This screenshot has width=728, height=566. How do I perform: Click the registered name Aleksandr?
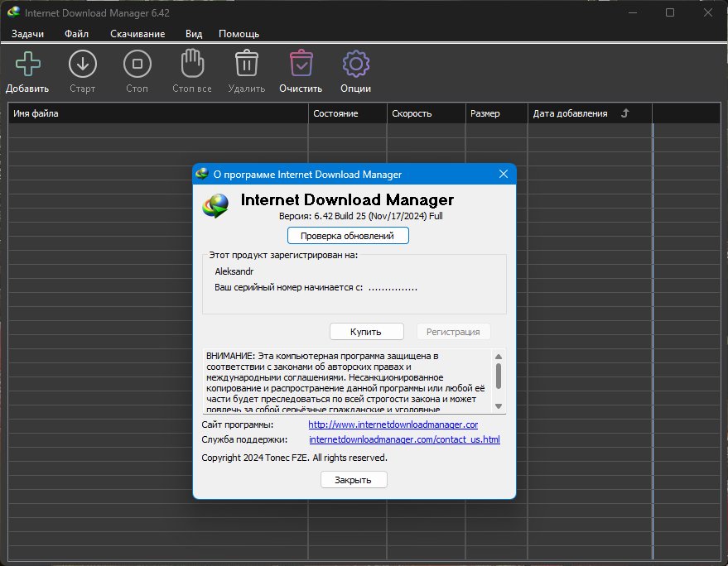coord(234,271)
